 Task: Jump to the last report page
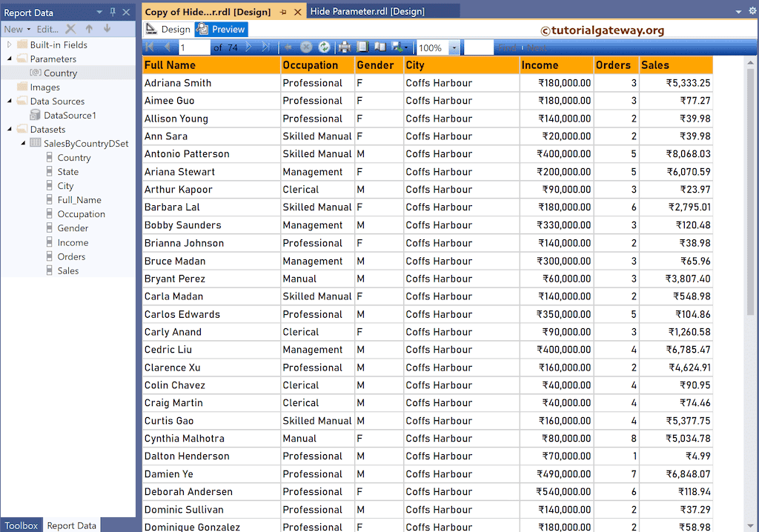point(266,47)
